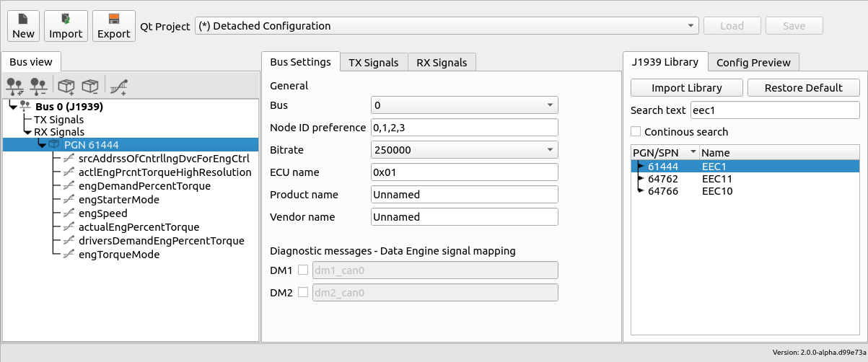Toggle the Continous search checkbox
The image size is (868, 362).
636,131
